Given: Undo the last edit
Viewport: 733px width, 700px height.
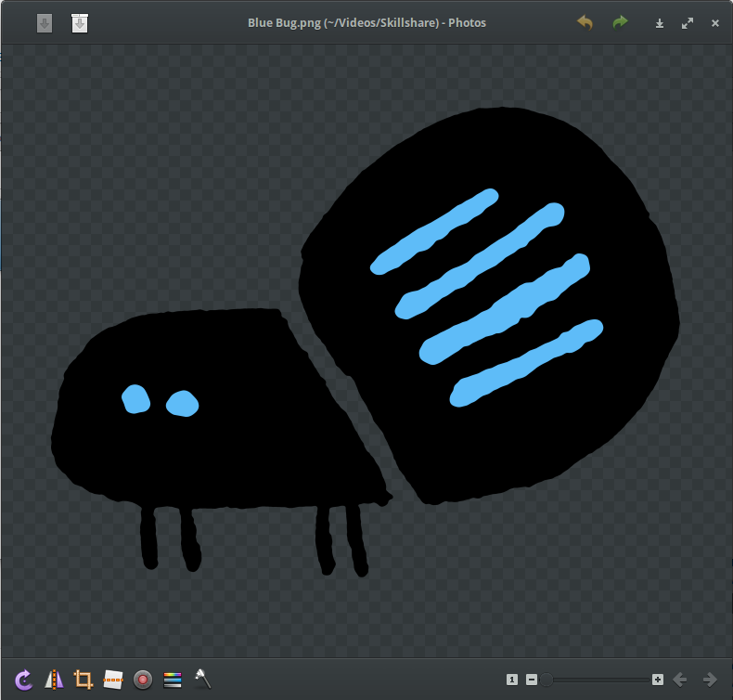Looking at the screenshot, I should [585, 22].
